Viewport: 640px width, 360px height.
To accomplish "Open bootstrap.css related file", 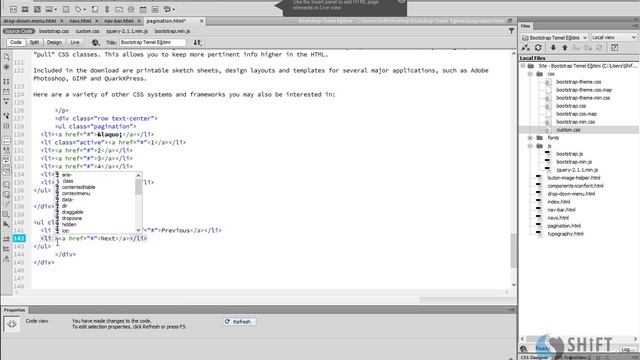I will click(54, 31).
